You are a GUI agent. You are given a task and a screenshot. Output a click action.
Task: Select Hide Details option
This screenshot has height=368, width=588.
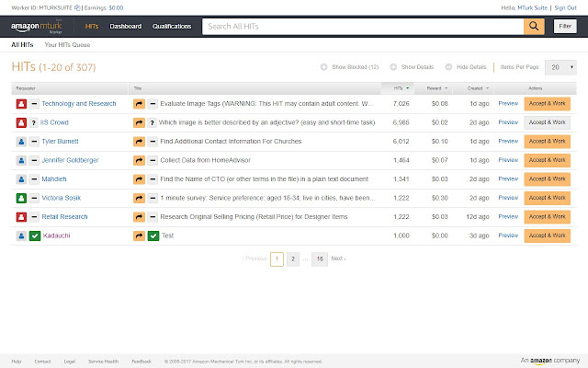click(466, 67)
